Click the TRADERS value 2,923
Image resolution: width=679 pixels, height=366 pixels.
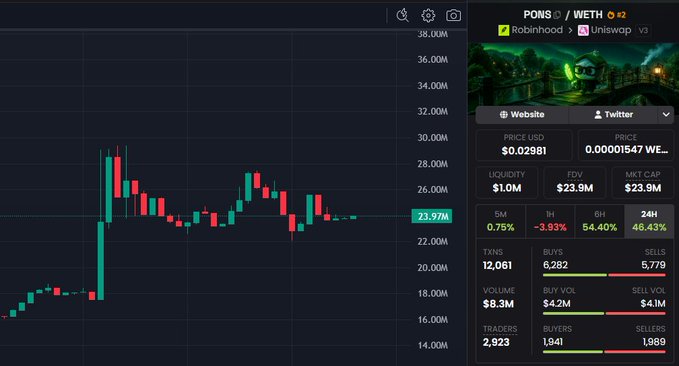click(x=496, y=342)
